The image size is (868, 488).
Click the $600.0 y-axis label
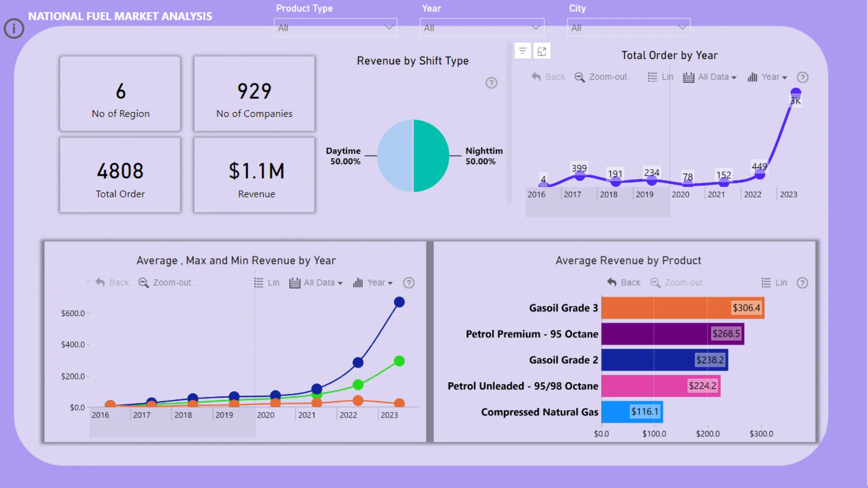[73, 313]
